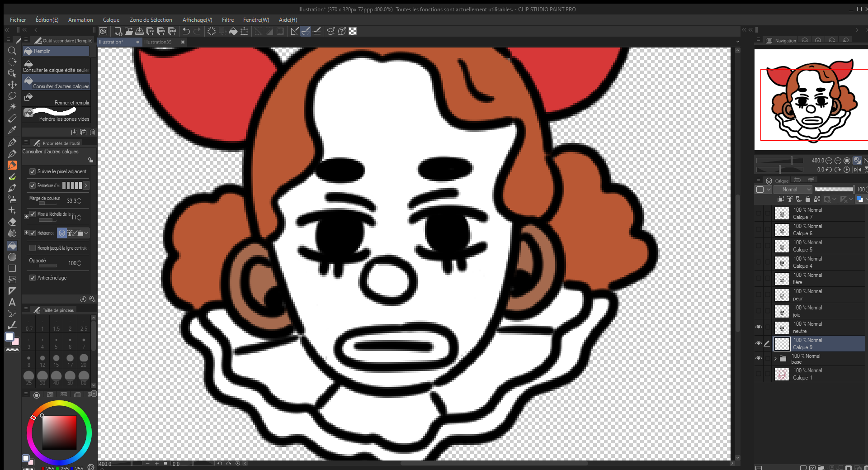This screenshot has height=470, width=868.
Task: Click the Save icon in toolbar
Action: [140, 31]
